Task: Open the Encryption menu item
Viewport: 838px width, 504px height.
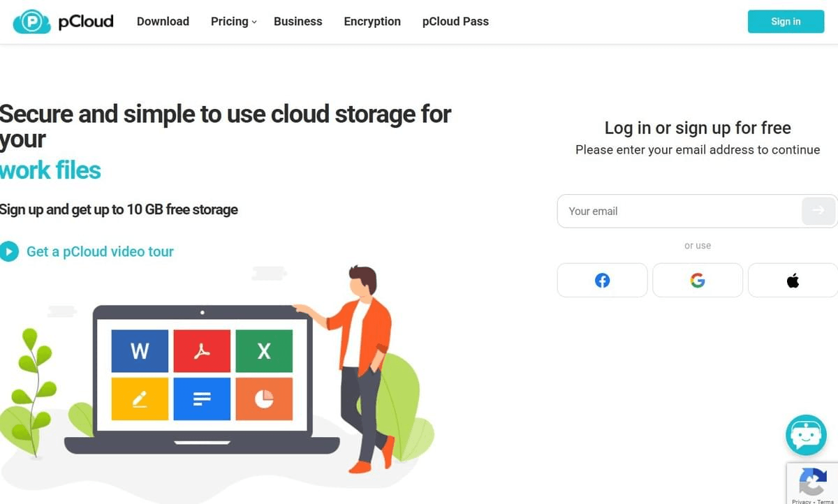Action: tap(372, 22)
